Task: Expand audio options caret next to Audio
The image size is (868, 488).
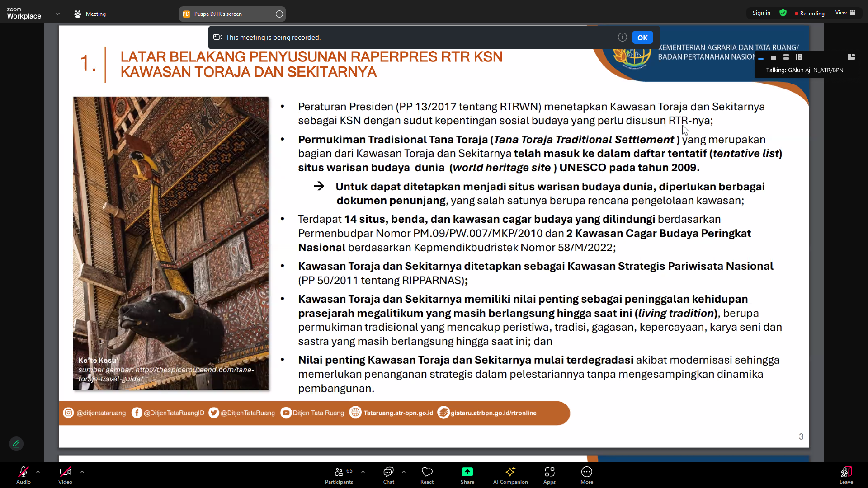Action: click(38, 472)
